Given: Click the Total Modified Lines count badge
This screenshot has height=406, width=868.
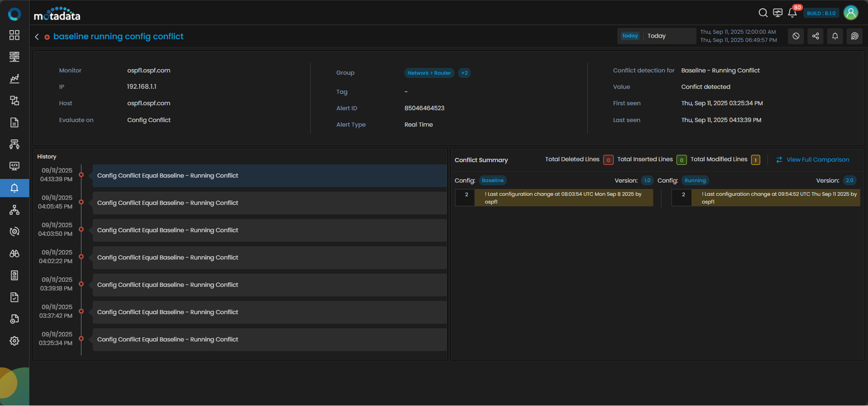Looking at the screenshot, I should click(x=755, y=160).
